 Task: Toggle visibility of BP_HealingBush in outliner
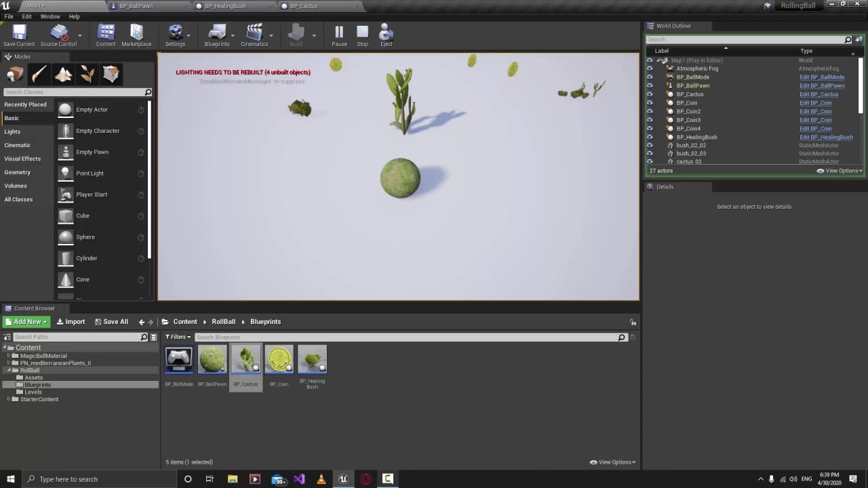coord(650,137)
